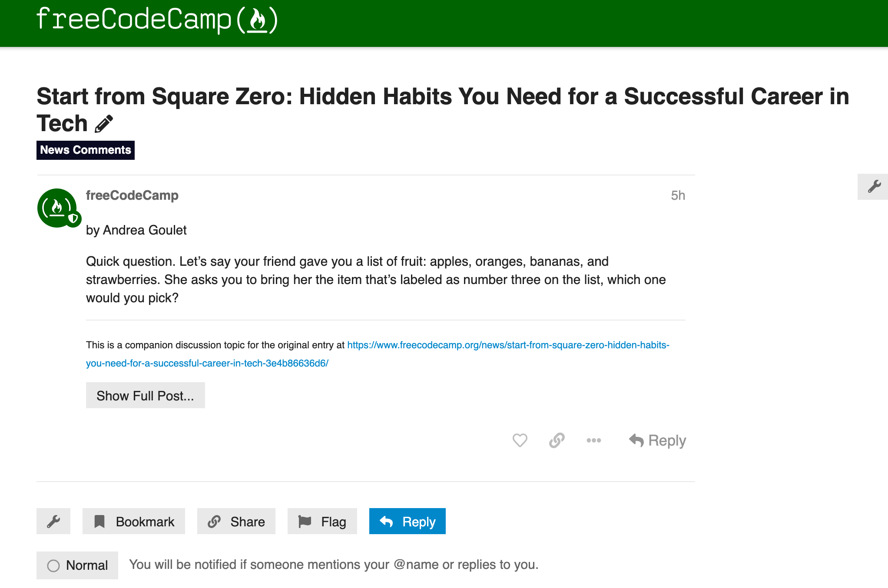Share this topic
Image resolution: width=888 pixels, height=588 pixels.
(x=236, y=521)
